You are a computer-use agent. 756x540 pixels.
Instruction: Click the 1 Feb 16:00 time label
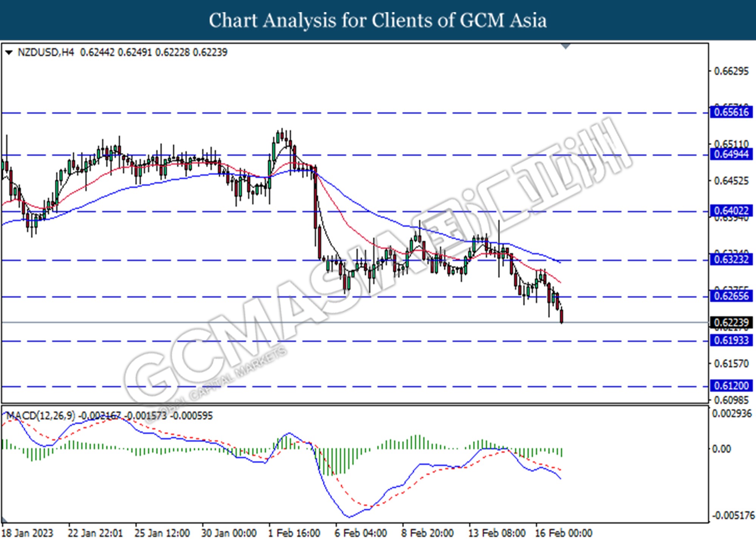click(294, 533)
